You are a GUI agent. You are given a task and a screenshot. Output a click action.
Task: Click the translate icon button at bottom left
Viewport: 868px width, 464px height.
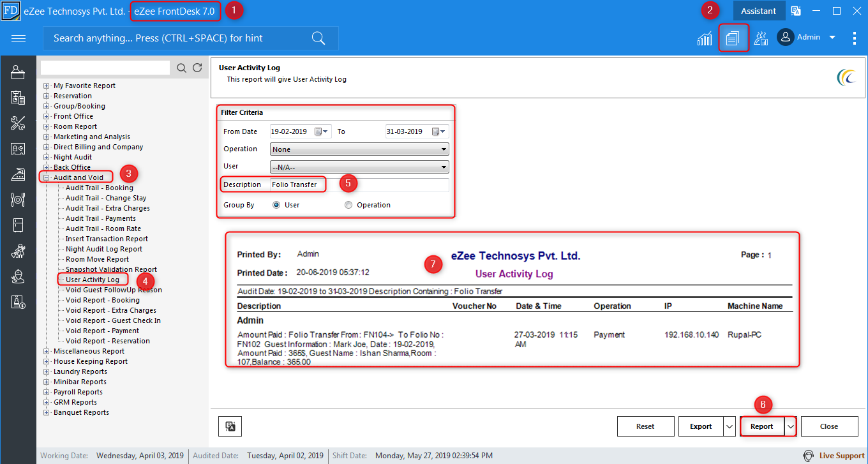[x=230, y=426]
